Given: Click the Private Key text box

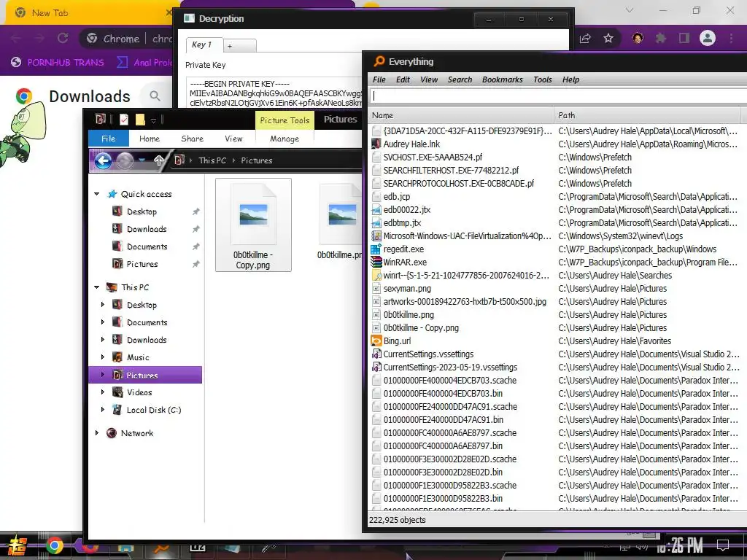Looking at the screenshot, I should pos(275,93).
